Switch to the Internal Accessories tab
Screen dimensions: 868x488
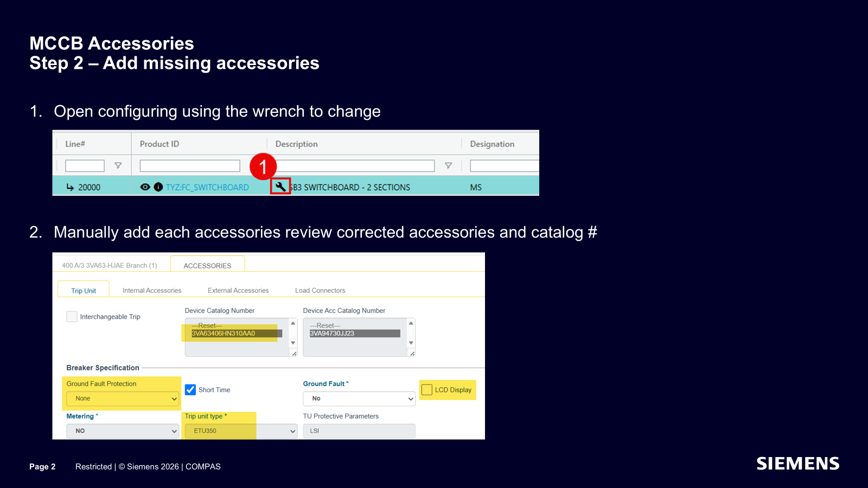[152, 291]
